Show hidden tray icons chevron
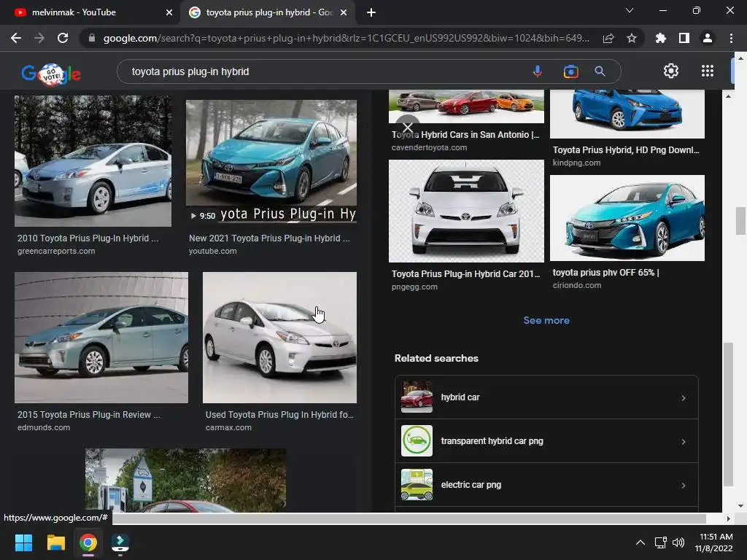747x560 pixels. pos(640,542)
